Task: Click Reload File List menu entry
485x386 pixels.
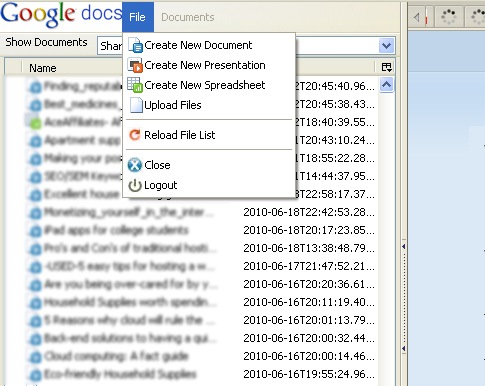Action: tap(209, 135)
